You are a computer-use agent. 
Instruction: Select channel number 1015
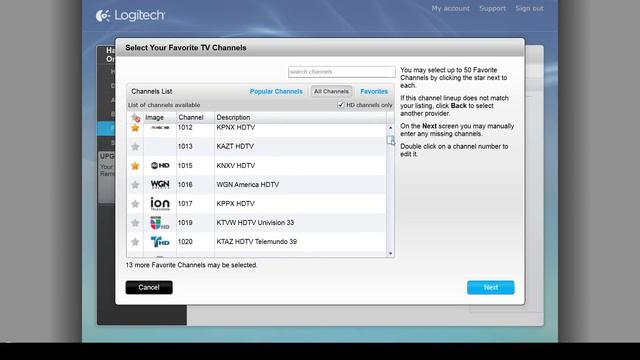185,166
